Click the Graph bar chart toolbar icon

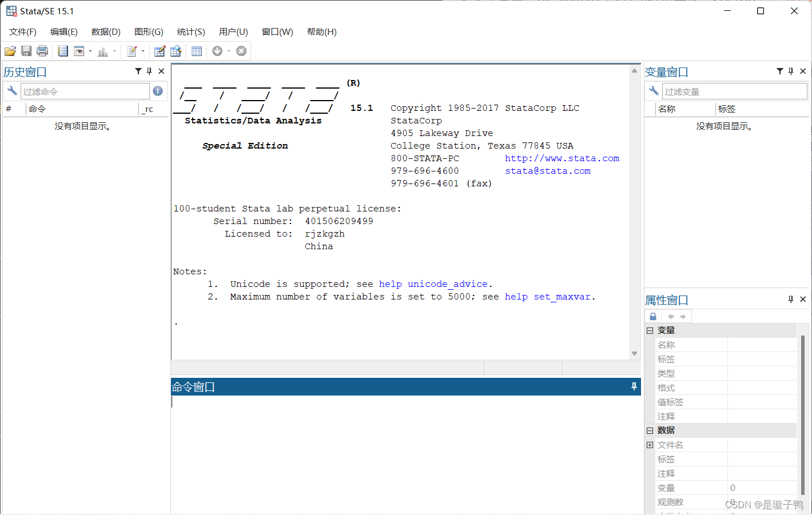(x=103, y=51)
